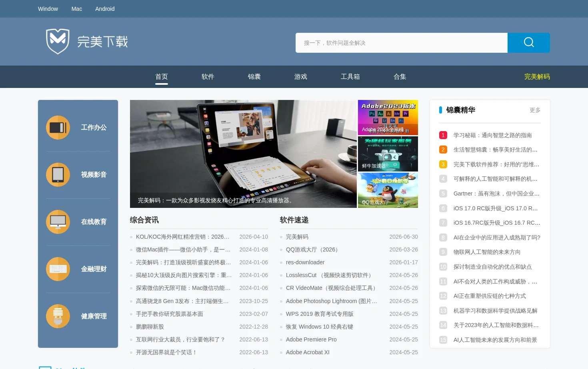
Task: Open AI不会对人类的工作构成威胁 article
Action: [495, 282]
